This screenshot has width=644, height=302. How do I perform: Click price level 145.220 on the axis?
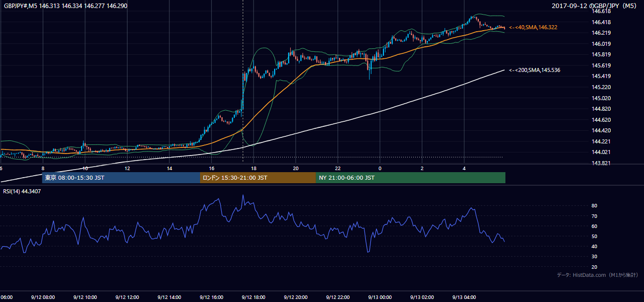click(602, 87)
